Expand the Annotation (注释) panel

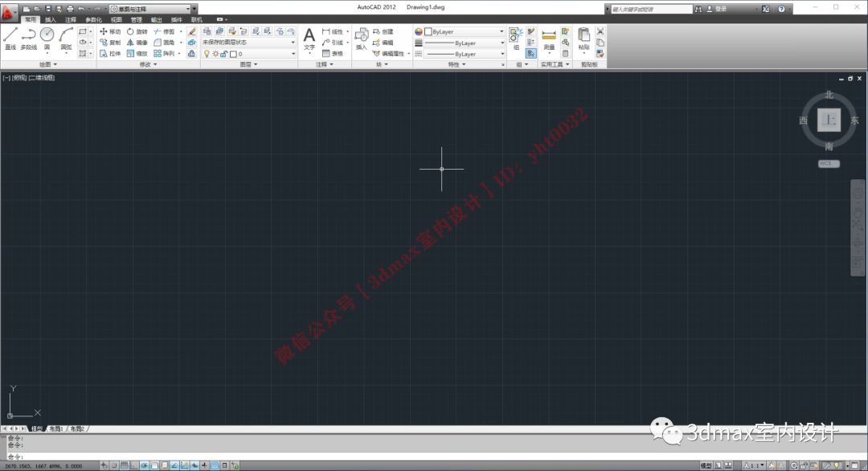point(325,64)
